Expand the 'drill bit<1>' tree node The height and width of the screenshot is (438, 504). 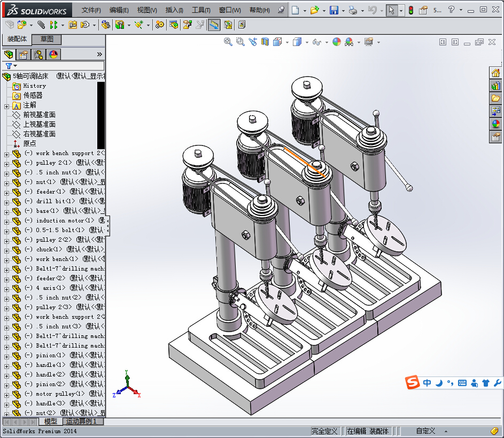coord(6,202)
